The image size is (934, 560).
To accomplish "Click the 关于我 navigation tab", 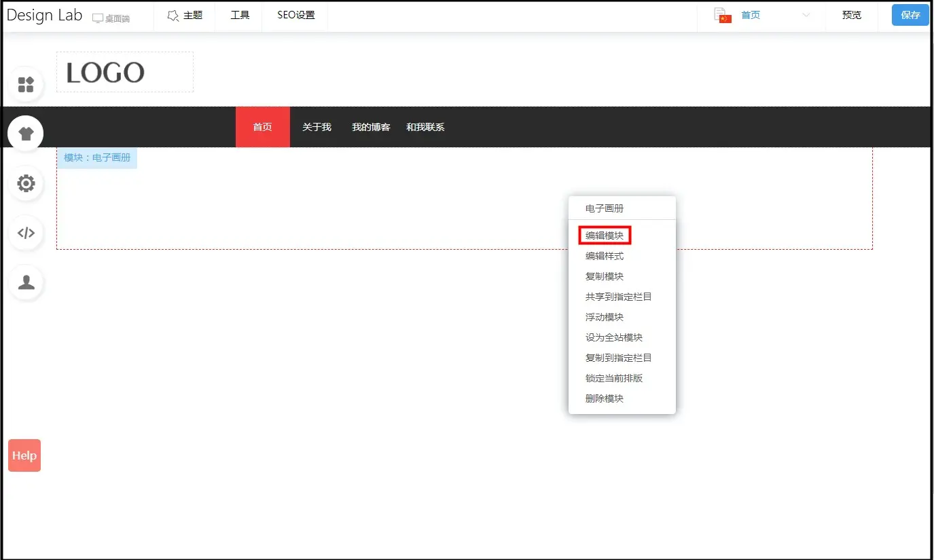I will tap(317, 127).
